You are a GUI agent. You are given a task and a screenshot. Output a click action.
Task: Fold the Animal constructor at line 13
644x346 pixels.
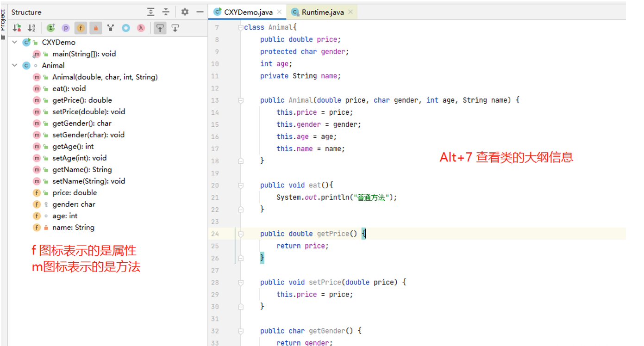[x=240, y=100]
